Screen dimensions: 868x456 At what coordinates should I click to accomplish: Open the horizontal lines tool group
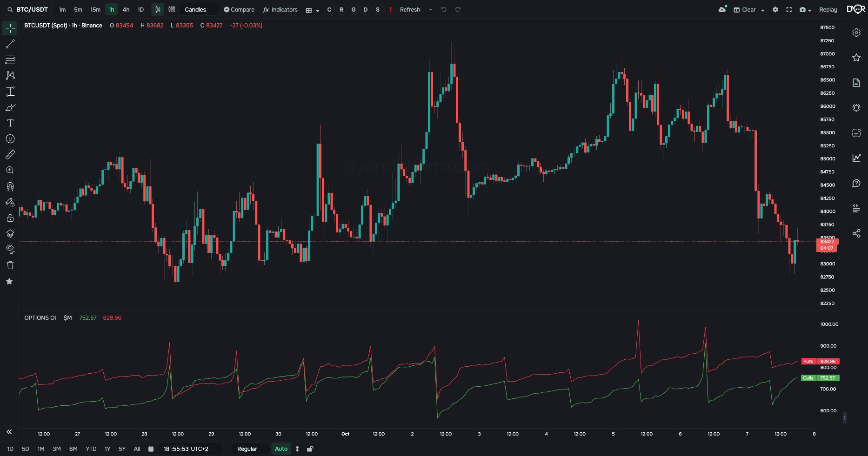(x=10, y=59)
